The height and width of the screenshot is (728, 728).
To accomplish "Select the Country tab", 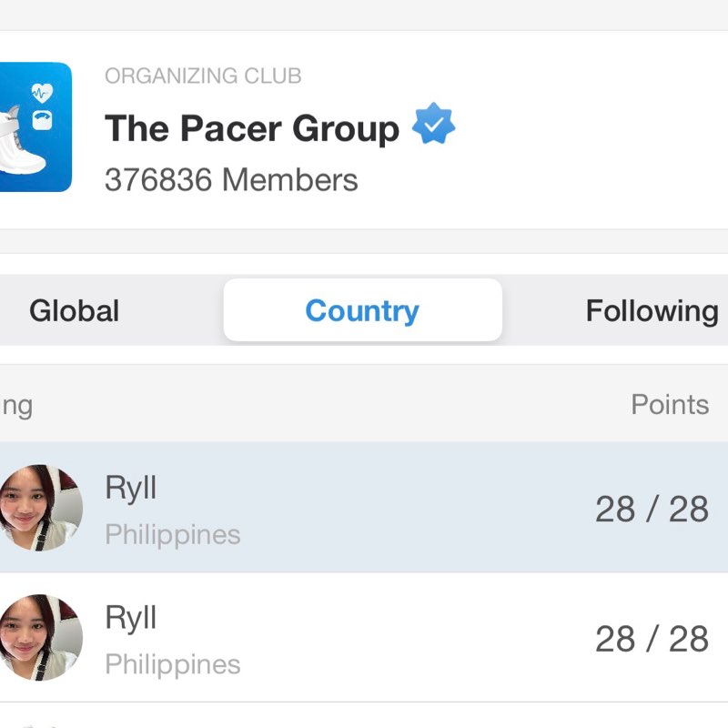I will pos(362,311).
